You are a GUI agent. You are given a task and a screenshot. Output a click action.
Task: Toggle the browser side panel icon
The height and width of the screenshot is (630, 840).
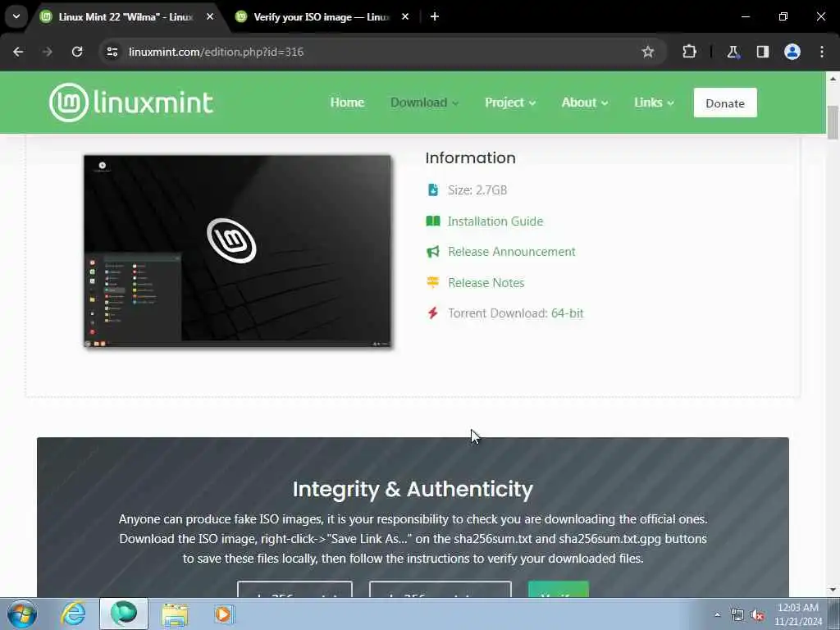point(762,52)
